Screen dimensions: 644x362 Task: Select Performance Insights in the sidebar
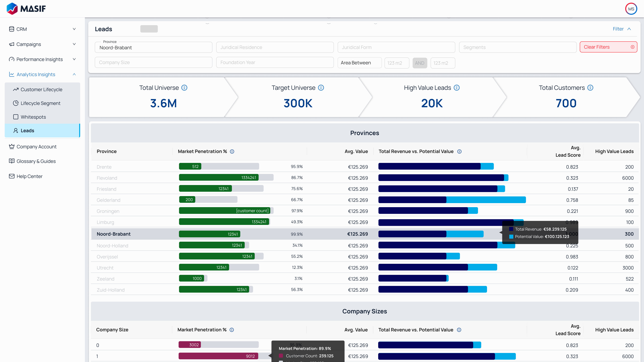tap(40, 59)
